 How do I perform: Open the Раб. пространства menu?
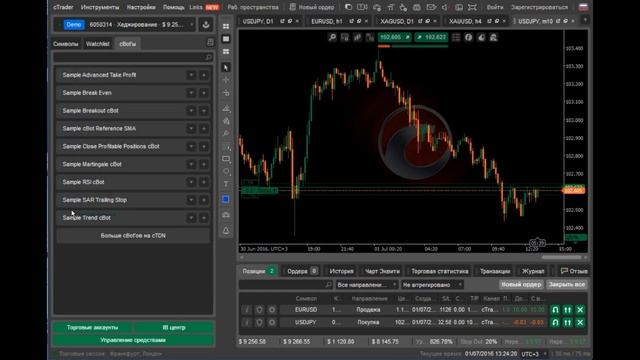coord(253,7)
